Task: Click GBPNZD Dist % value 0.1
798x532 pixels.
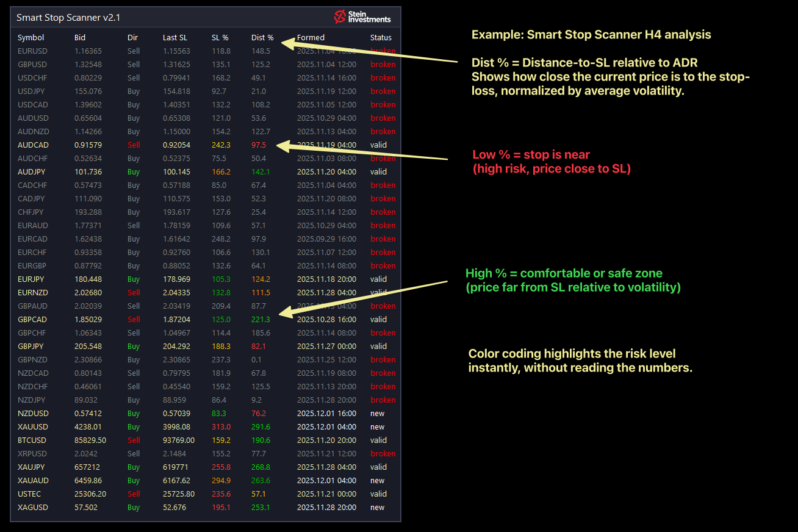Action: 256,360
